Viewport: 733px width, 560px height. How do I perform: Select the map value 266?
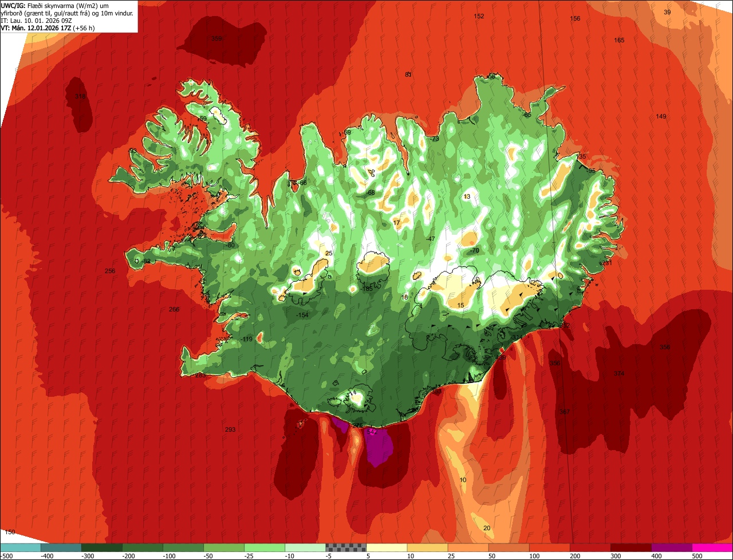coord(174,310)
